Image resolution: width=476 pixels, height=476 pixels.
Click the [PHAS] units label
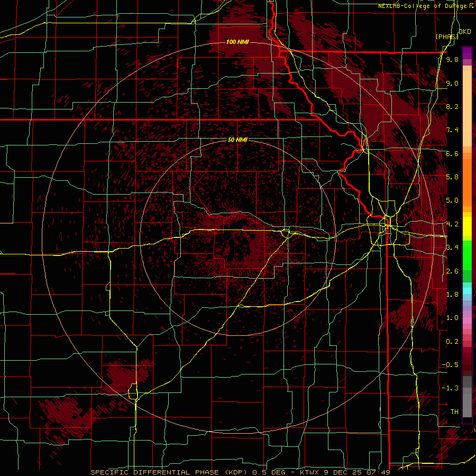click(x=447, y=36)
